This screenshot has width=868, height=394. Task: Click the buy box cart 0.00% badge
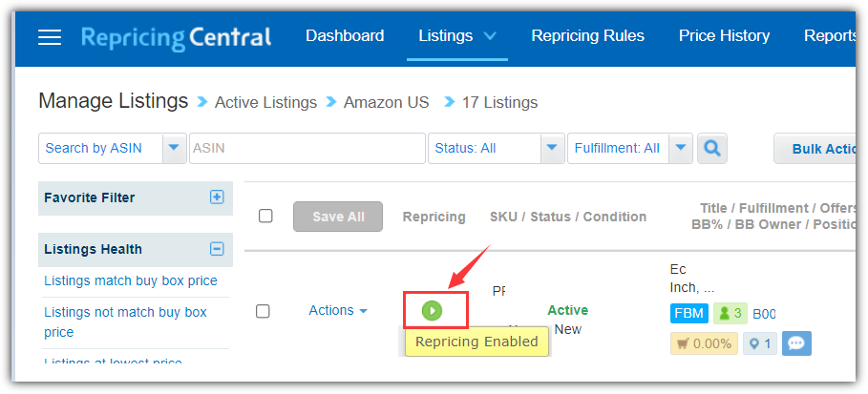(x=704, y=343)
